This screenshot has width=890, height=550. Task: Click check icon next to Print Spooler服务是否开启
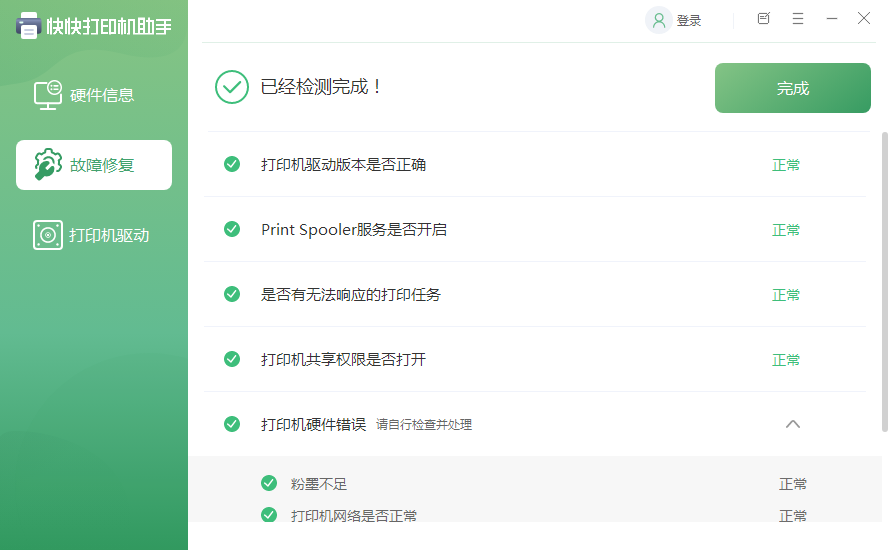(232, 229)
